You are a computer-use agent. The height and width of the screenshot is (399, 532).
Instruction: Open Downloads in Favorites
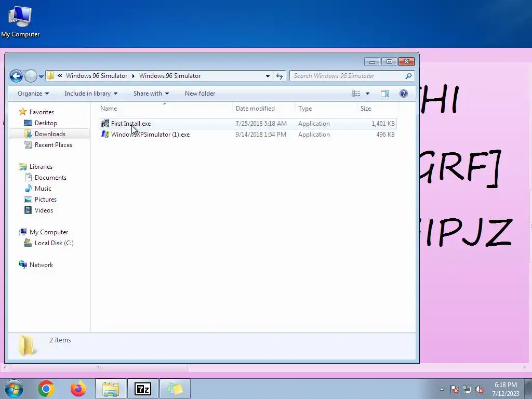[x=50, y=134]
